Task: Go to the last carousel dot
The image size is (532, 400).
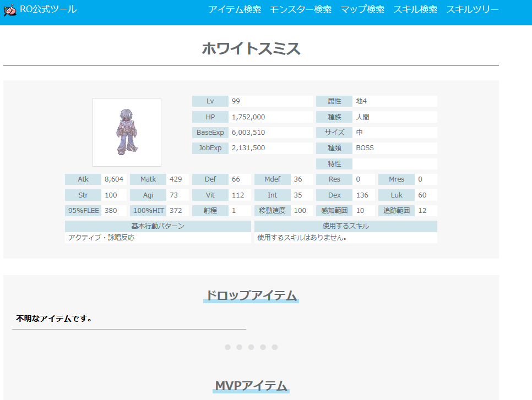Action: pyautogui.click(x=275, y=347)
